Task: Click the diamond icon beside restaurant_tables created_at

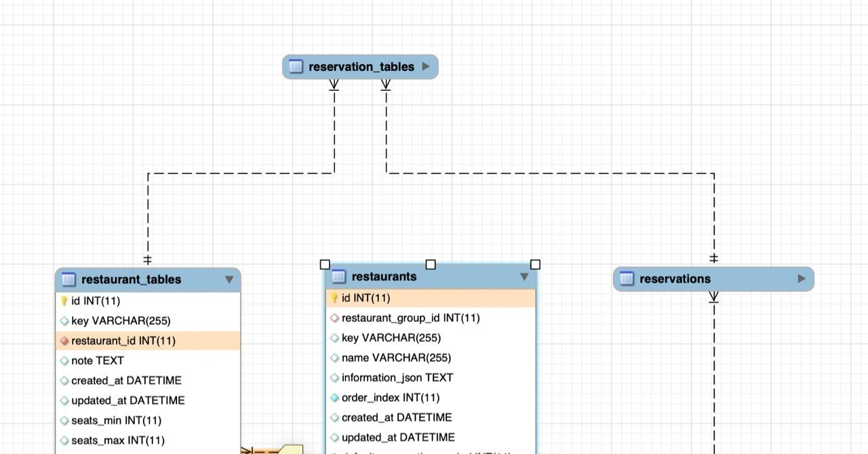Action: click(x=64, y=381)
